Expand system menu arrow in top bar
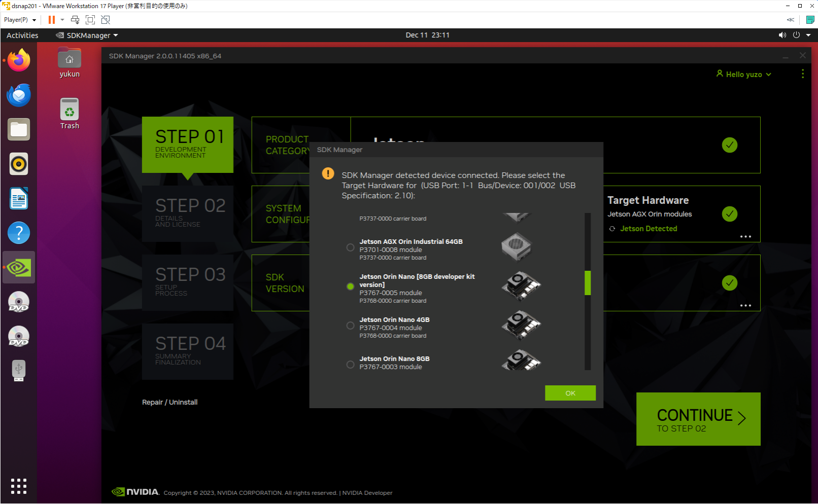 [x=808, y=35]
